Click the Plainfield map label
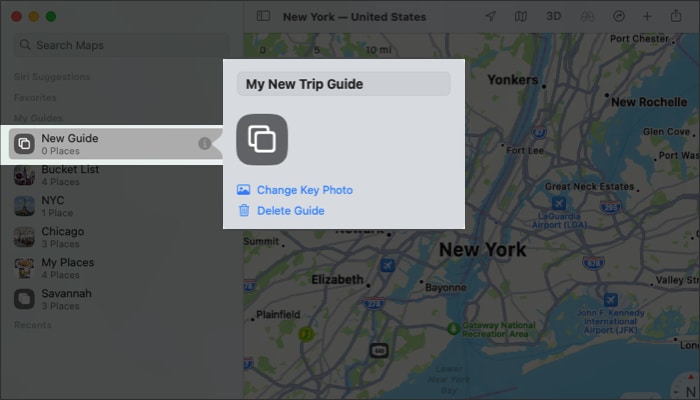Screen dimensions: 700x400 [x=278, y=314]
